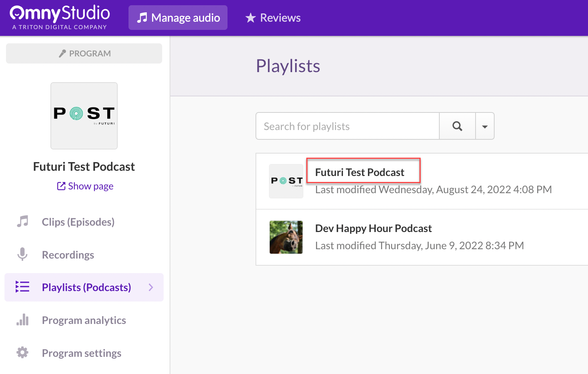
Task: Click the large POST program artwork
Action: 84,116
